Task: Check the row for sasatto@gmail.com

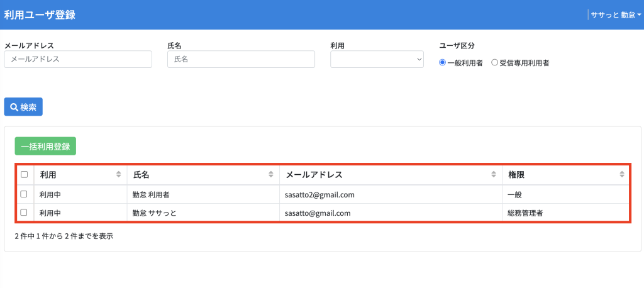Action: pos(25,213)
